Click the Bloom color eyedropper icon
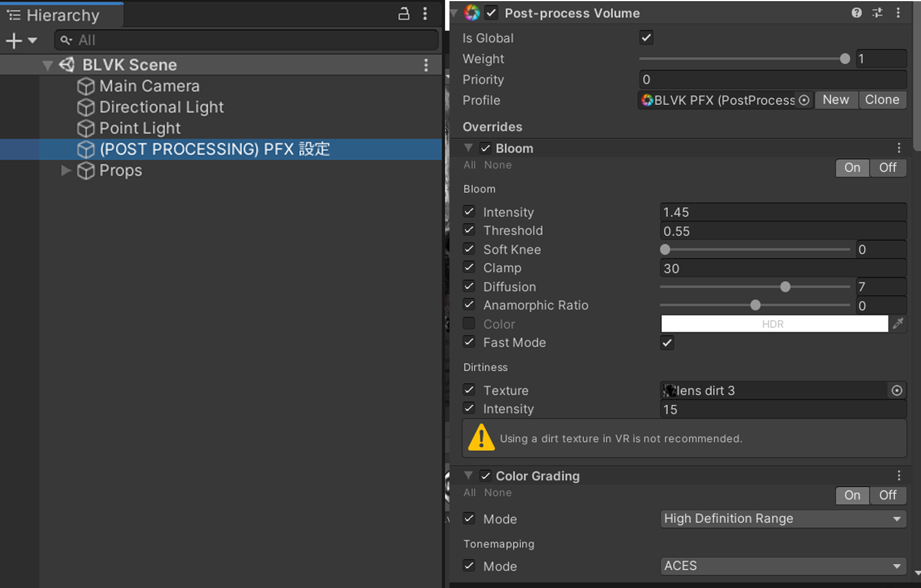 [898, 323]
